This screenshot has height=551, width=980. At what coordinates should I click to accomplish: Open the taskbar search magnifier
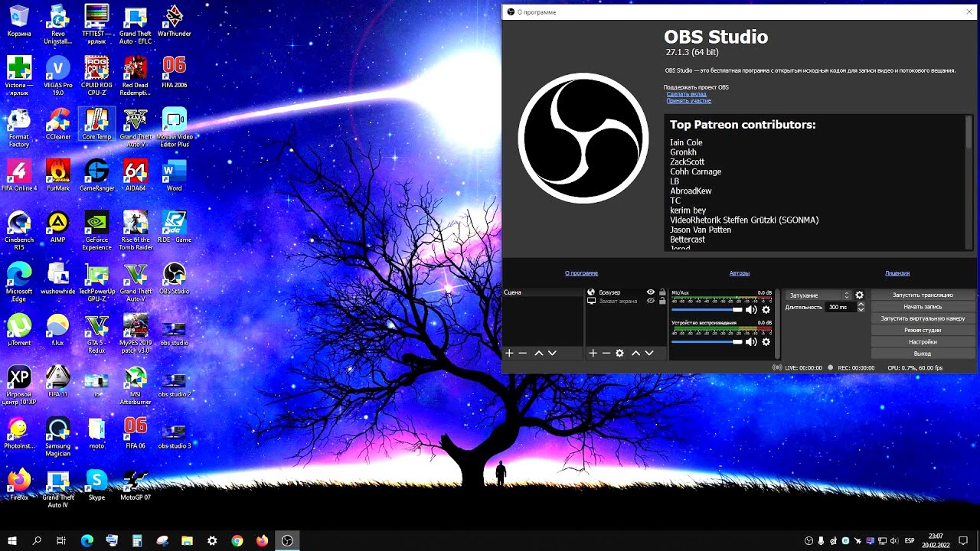[37, 540]
